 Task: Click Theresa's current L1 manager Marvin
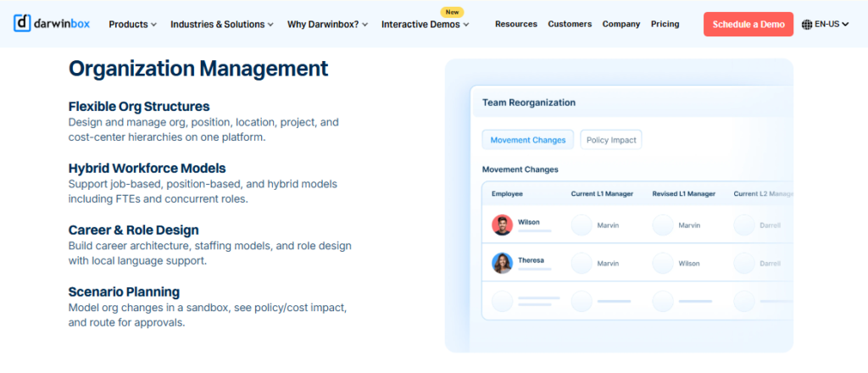click(608, 264)
